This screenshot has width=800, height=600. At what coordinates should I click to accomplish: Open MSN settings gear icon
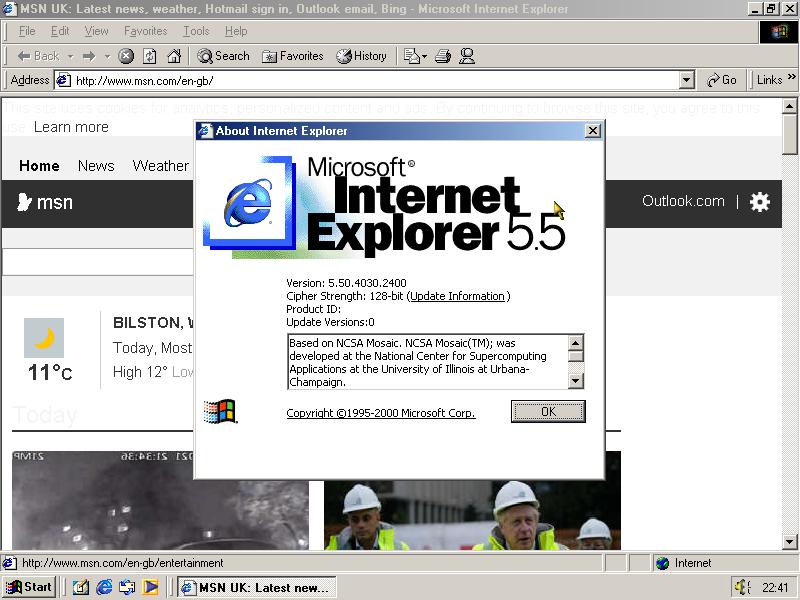[x=760, y=201]
